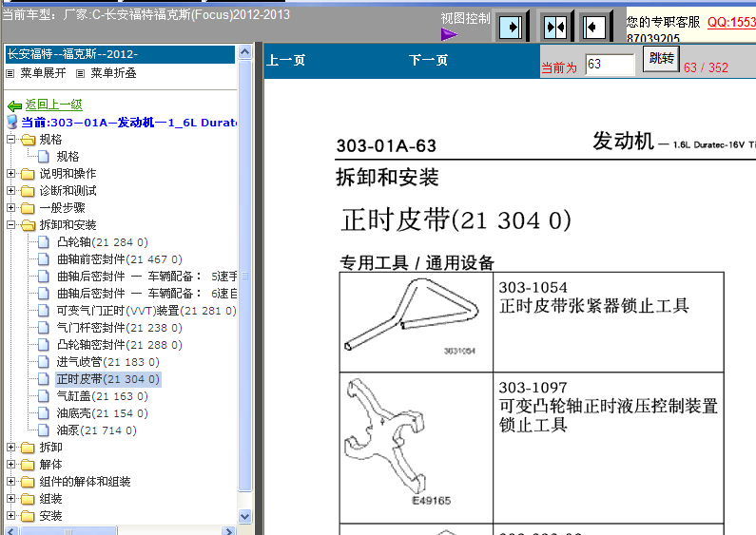The width and height of the screenshot is (756, 535).
Task: Click the tree panel scroll-down arrow
Action: pyautogui.click(x=245, y=516)
